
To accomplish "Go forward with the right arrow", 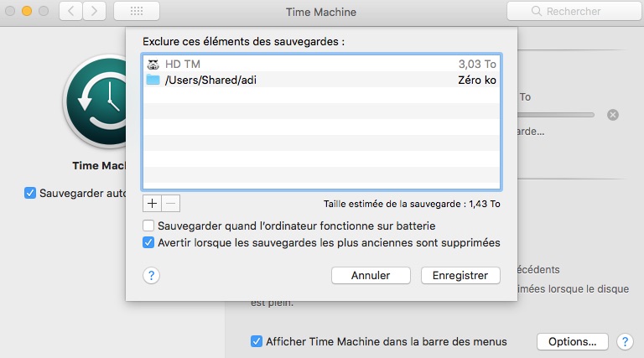I will tap(93, 12).
